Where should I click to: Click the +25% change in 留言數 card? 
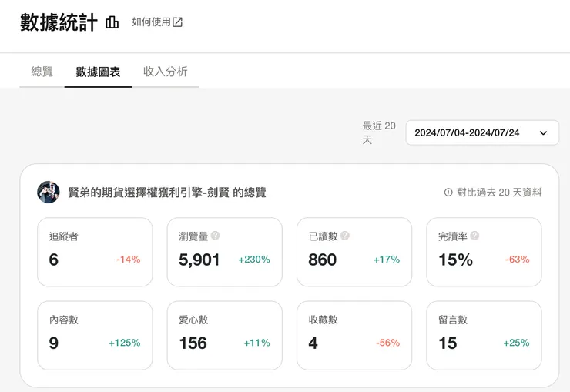[x=516, y=343]
